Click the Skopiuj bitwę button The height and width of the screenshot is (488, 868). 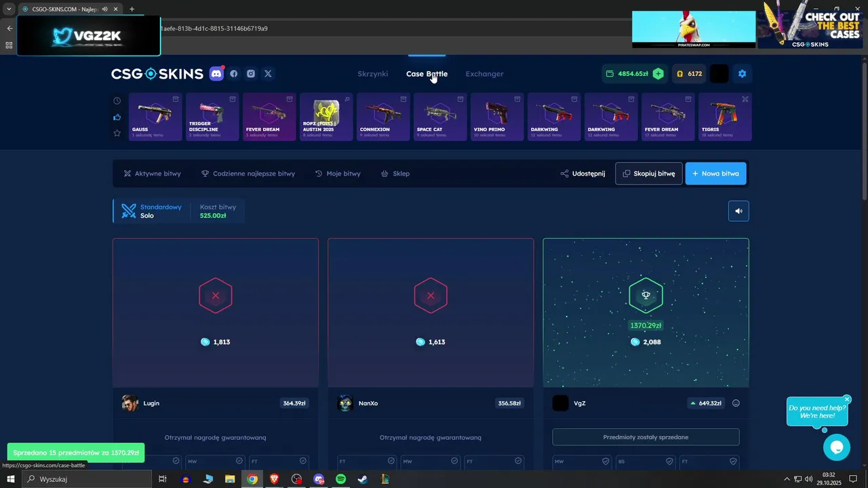[649, 174]
